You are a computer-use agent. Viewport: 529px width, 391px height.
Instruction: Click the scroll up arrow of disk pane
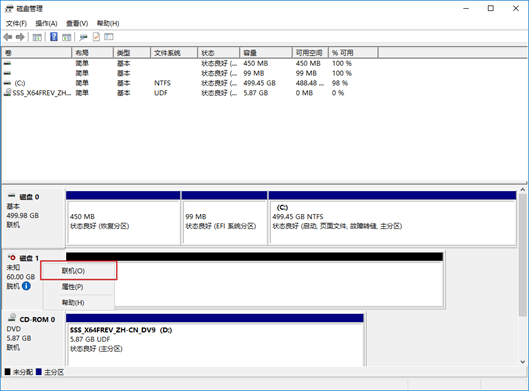(523, 190)
